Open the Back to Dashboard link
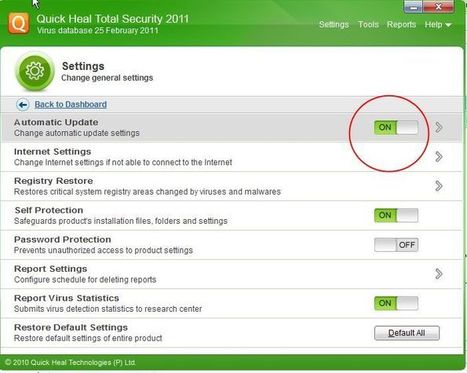 71,104
